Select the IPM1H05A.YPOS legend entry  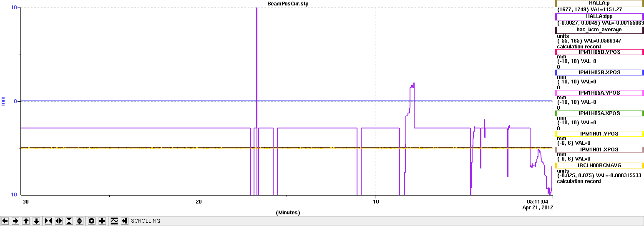point(599,93)
